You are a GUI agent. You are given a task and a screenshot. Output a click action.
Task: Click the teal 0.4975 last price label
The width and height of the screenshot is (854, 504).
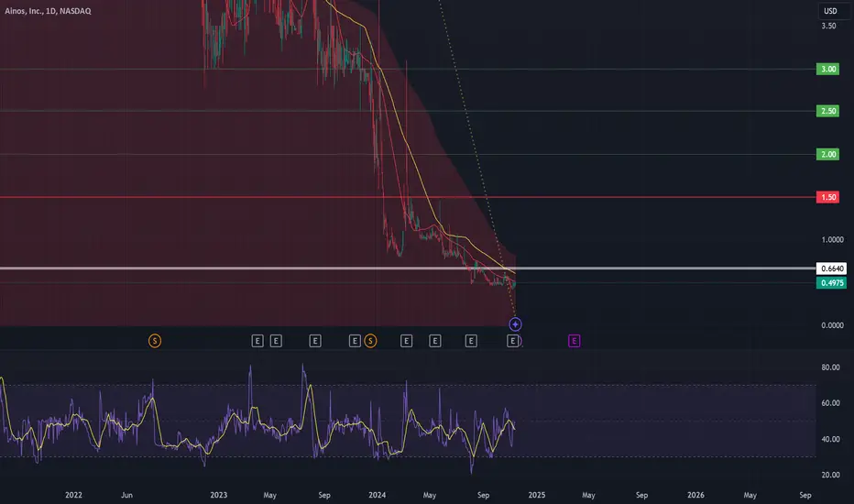pyautogui.click(x=832, y=283)
